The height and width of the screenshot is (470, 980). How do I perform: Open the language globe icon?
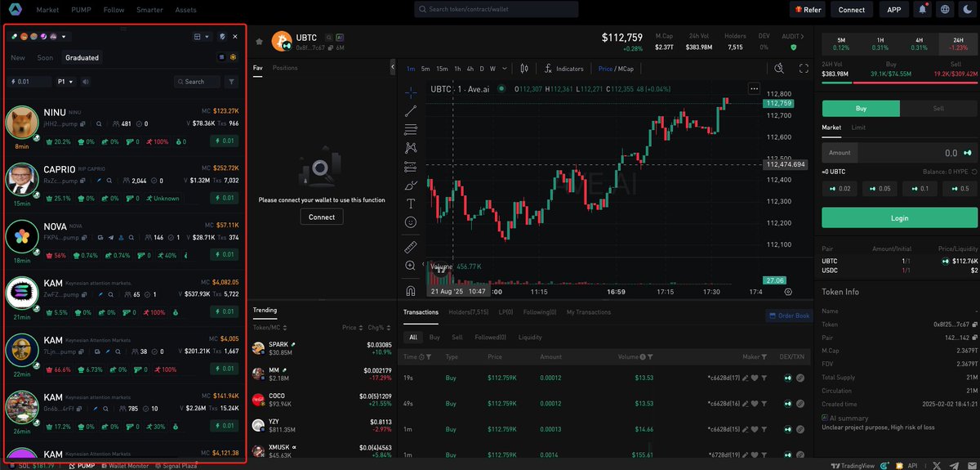(x=945, y=10)
